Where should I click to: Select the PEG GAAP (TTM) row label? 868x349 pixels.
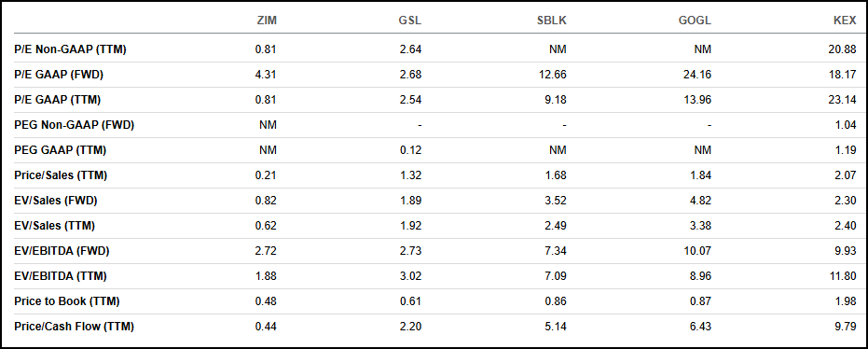(x=61, y=150)
